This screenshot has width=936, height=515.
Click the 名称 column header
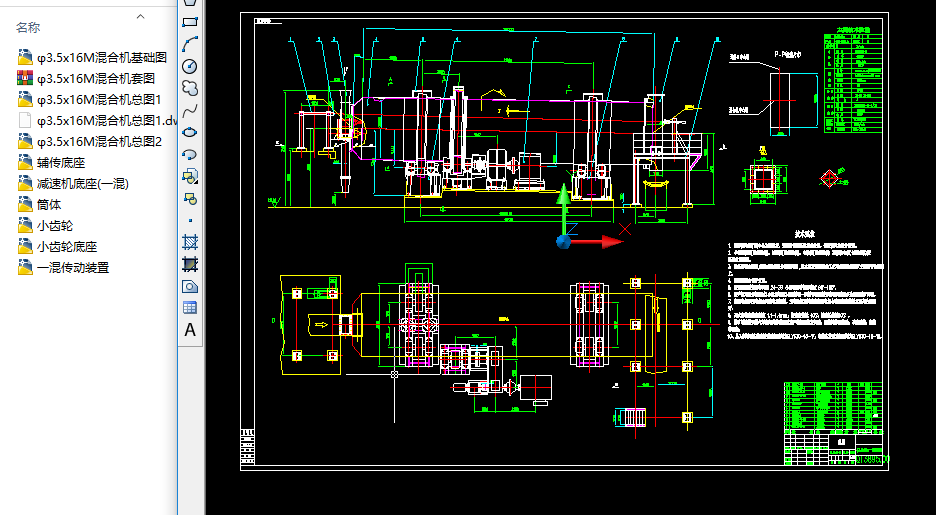[28, 27]
